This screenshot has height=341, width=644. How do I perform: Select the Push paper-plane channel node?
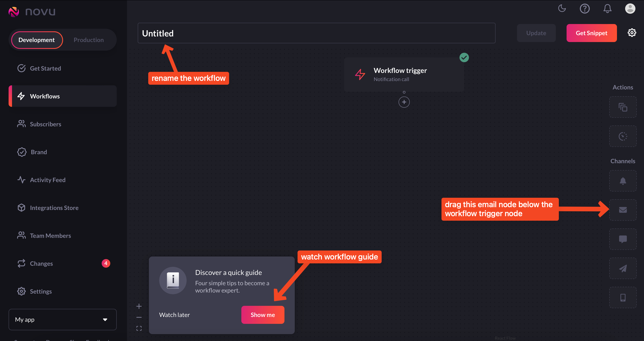tap(623, 268)
